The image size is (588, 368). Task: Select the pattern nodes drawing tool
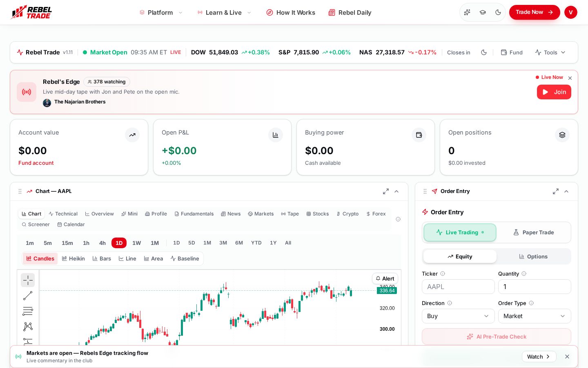click(28, 326)
